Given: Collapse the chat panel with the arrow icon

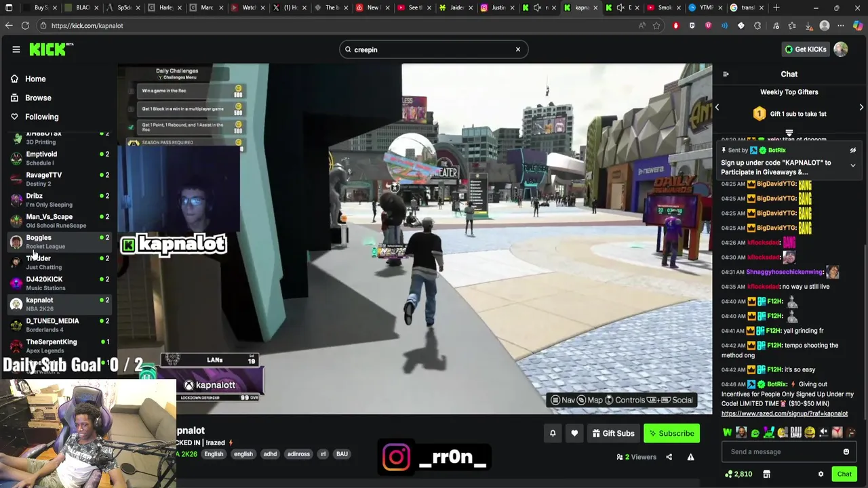Looking at the screenshot, I should 726,74.
